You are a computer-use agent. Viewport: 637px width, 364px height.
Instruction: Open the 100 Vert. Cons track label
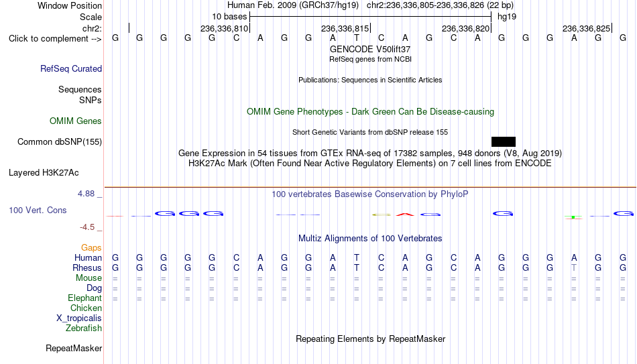pos(38,210)
